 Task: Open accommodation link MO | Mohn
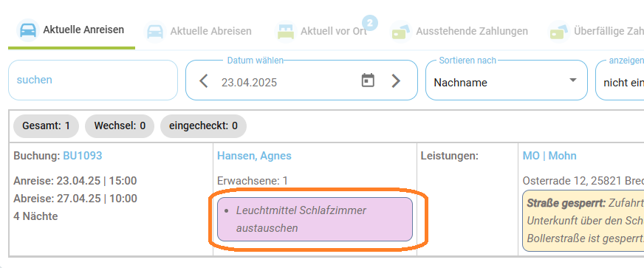coord(549,156)
